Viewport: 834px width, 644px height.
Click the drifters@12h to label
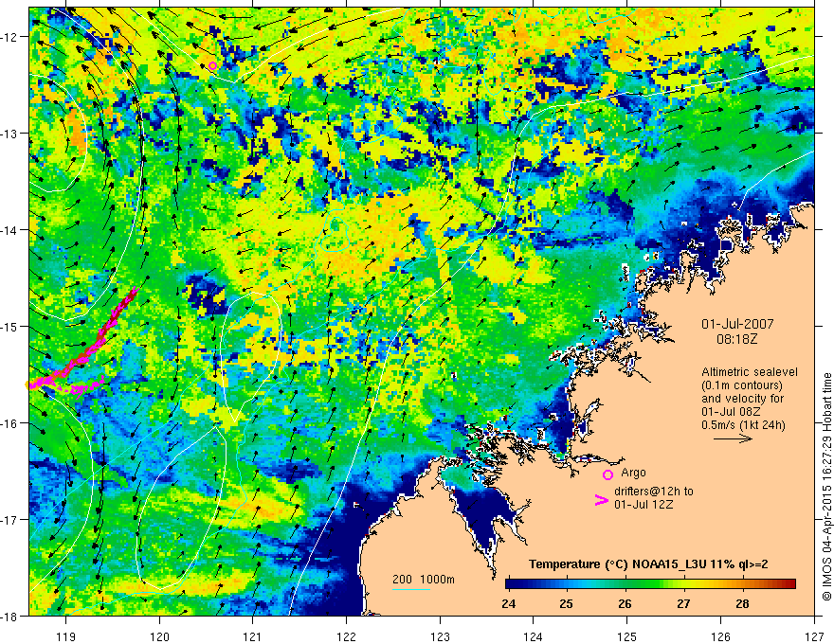(x=654, y=492)
